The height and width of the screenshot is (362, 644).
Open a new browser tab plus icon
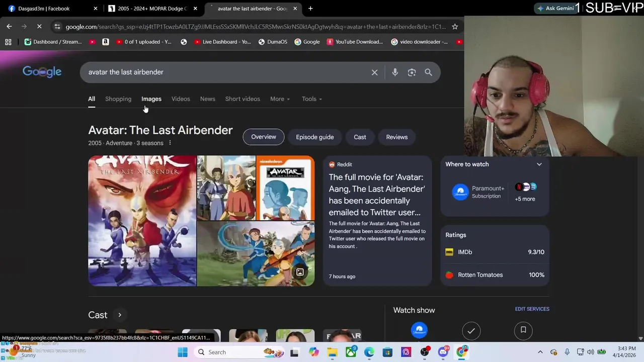310,9
